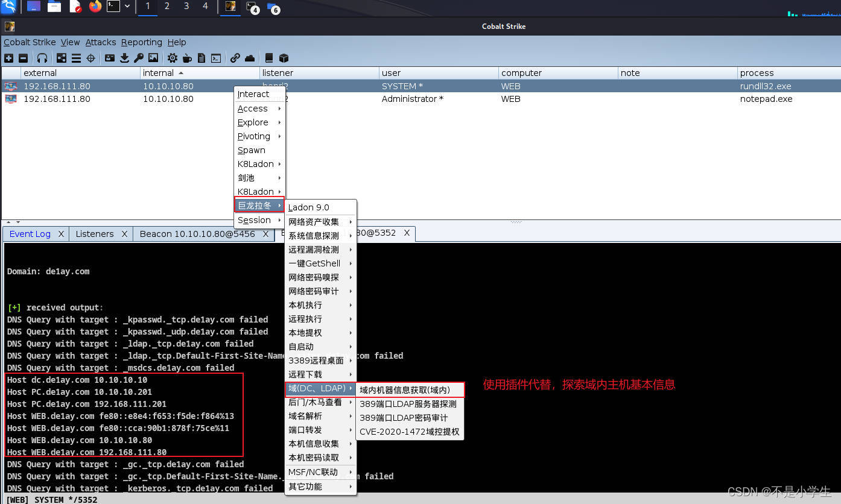Viewport: 841px width, 504px height.
Task: Launch Firefox from the top panel
Action: [x=95, y=7]
